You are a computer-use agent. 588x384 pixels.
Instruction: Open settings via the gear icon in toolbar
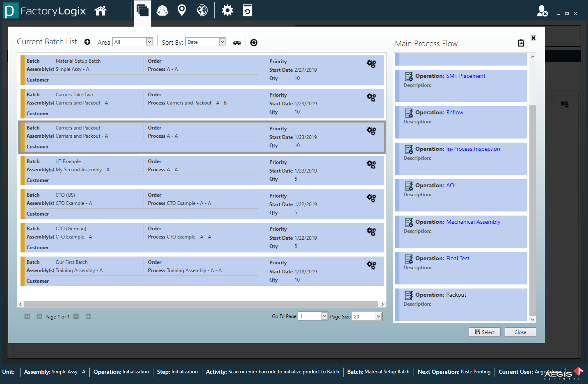point(227,10)
